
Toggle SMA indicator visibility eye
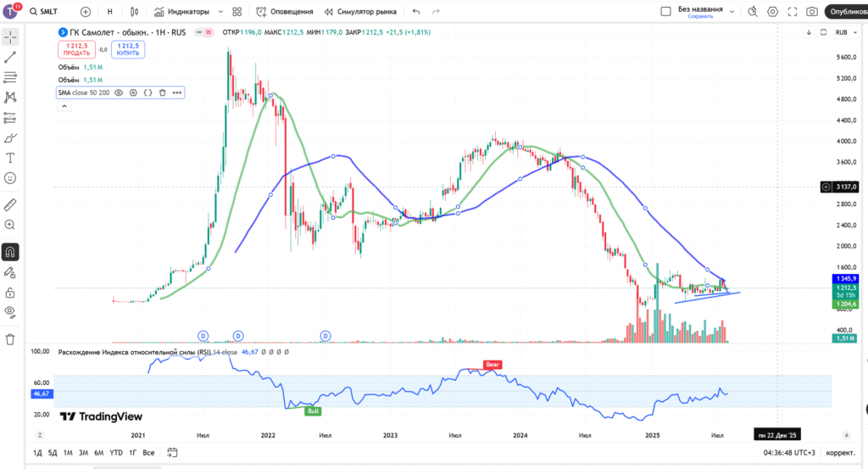pyautogui.click(x=119, y=92)
